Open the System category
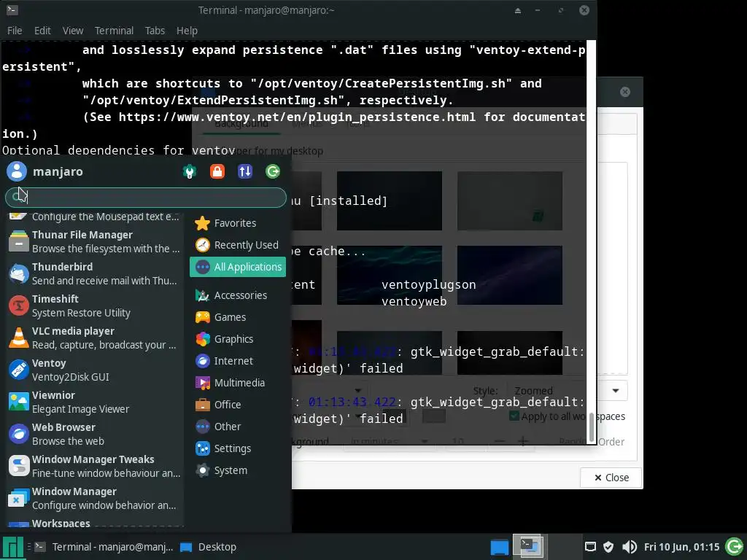Image resolution: width=747 pixels, height=560 pixels. tap(238, 470)
